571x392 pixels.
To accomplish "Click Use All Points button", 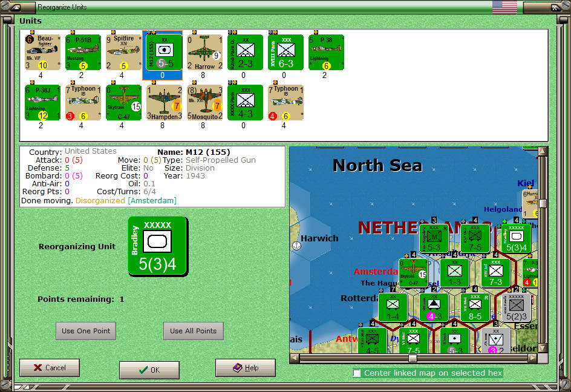I will [194, 331].
